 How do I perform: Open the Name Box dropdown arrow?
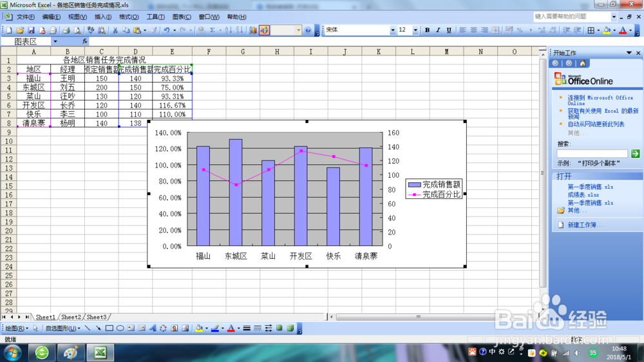(55, 41)
